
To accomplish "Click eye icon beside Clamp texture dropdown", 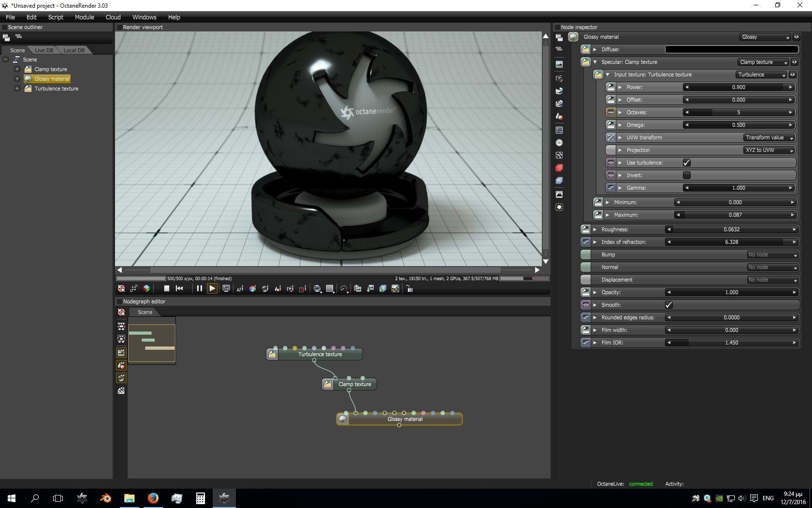I will tap(794, 62).
